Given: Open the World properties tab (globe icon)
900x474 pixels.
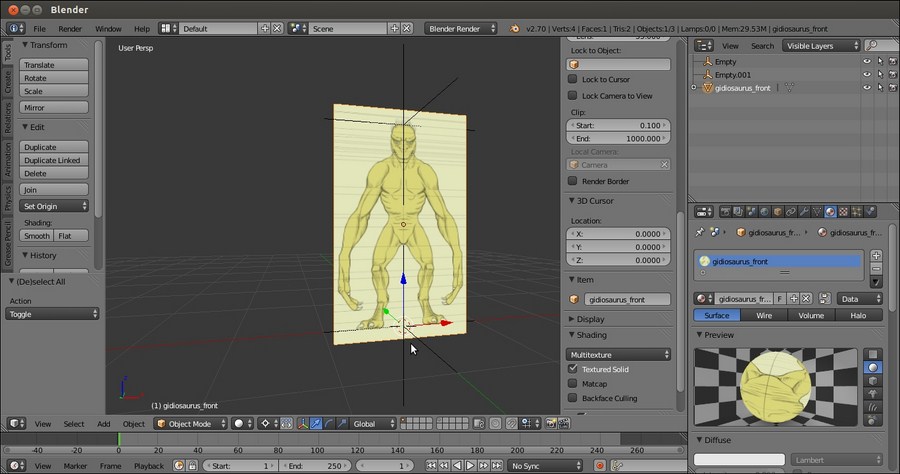Looking at the screenshot, I should click(765, 212).
